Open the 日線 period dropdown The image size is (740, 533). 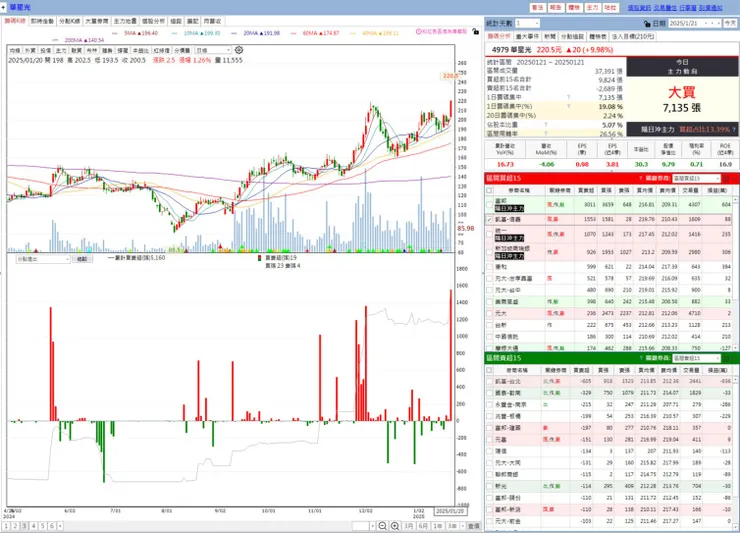[213, 50]
